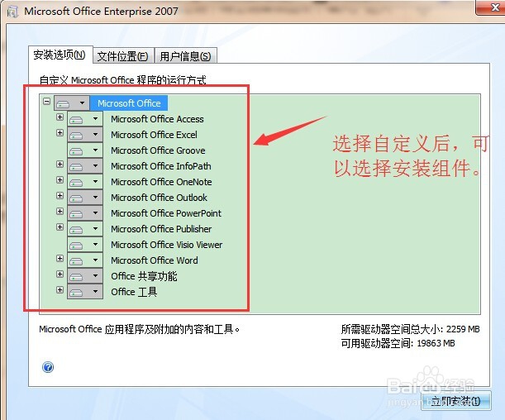This screenshot has width=505, height=420.
Task: Expand the Office 工具 node
Action: click(x=60, y=290)
